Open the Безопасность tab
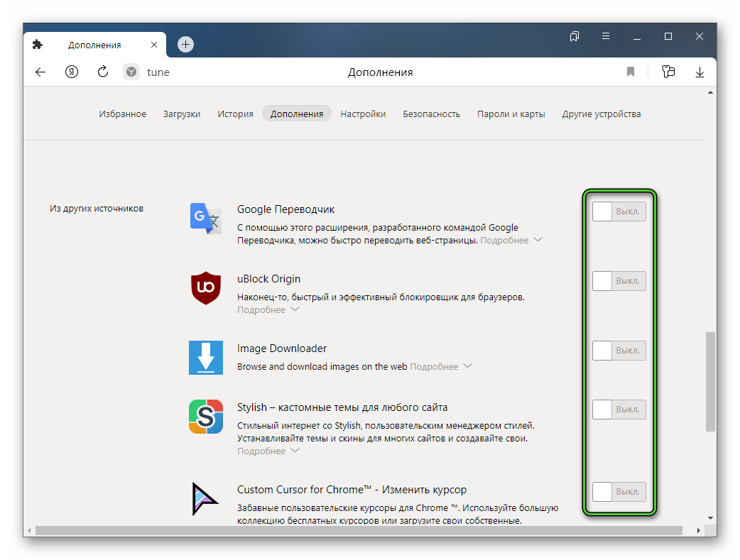The image size is (740, 560). pyautogui.click(x=431, y=114)
